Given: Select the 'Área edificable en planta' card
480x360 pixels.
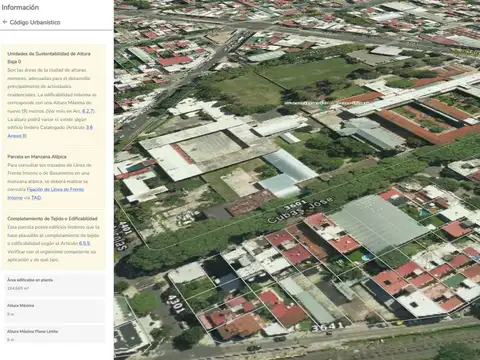Looking at the screenshot, I should click(54, 284).
